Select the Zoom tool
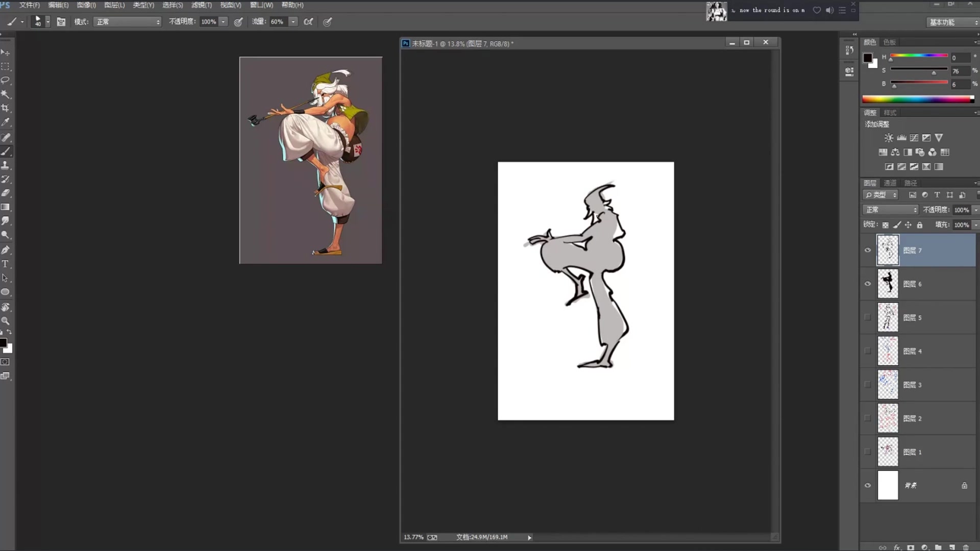Image resolution: width=980 pixels, height=551 pixels. (6, 321)
